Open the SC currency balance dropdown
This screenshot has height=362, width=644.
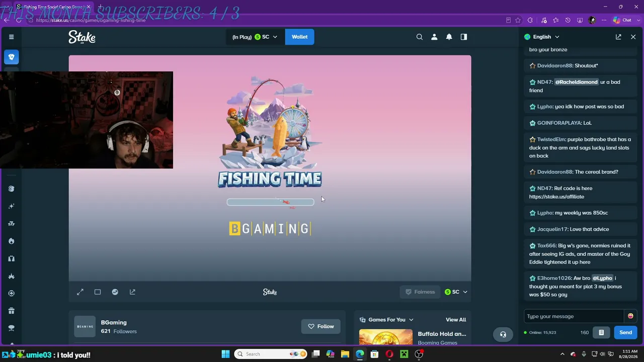pos(255,37)
